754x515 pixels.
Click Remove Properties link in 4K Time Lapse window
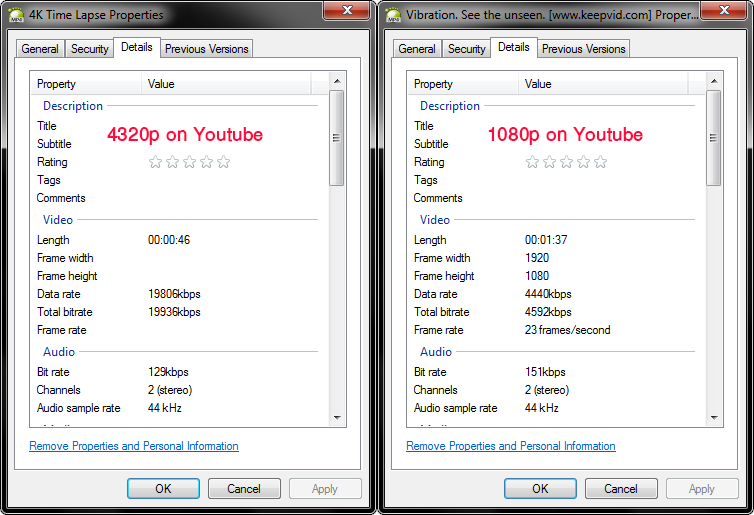click(134, 446)
